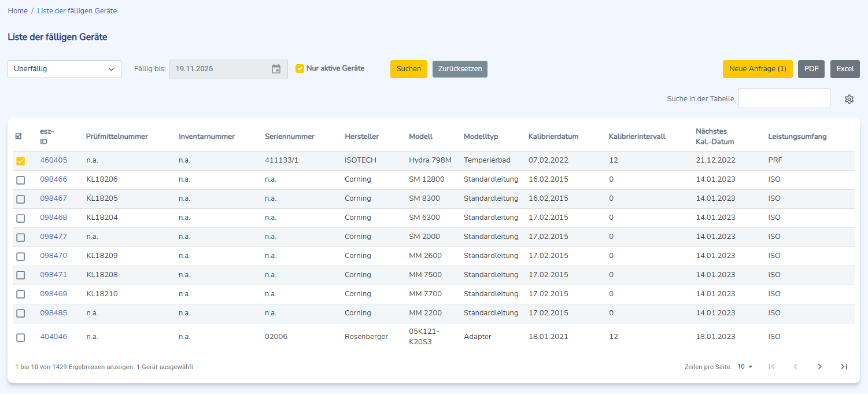
Task: Expand the Überfällig status dropdown
Action: tap(64, 69)
